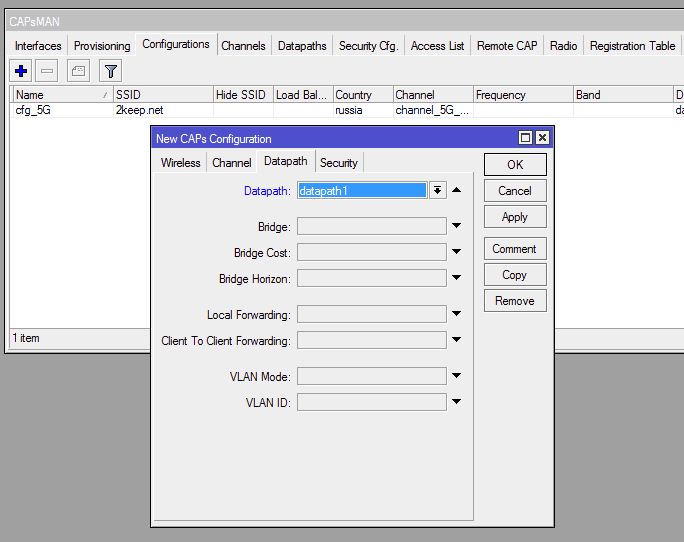Image resolution: width=684 pixels, height=542 pixels.
Task: Expand the Local Forwarding option
Action: pyautogui.click(x=456, y=315)
